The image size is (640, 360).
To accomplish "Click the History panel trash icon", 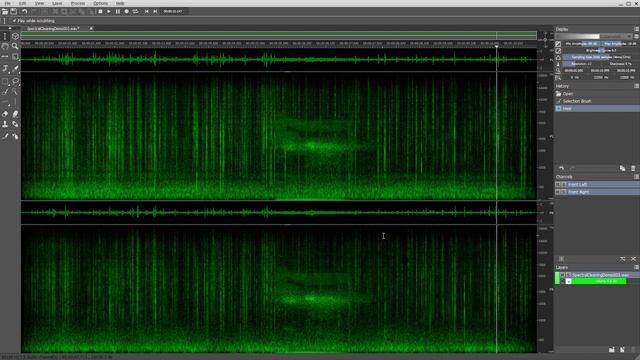I will coord(633,168).
